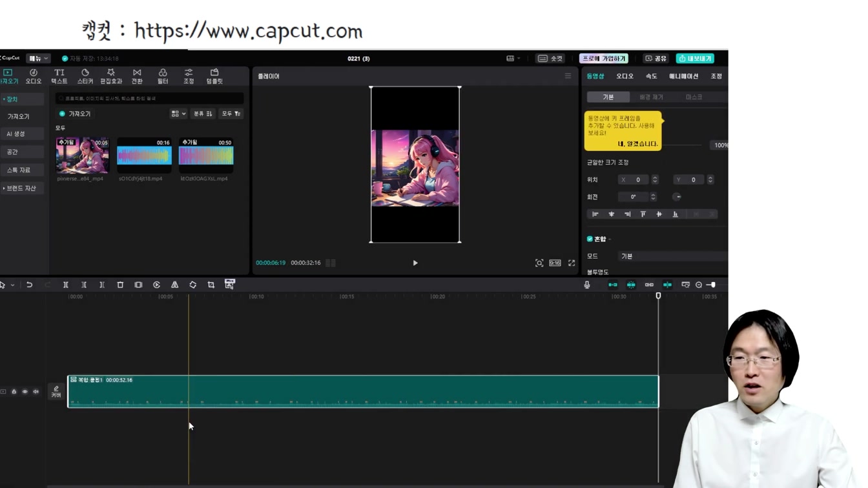Image resolution: width=868 pixels, height=488 pixels.
Task: Click align center horizontally icon in properties
Action: pyautogui.click(x=612, y=214)
